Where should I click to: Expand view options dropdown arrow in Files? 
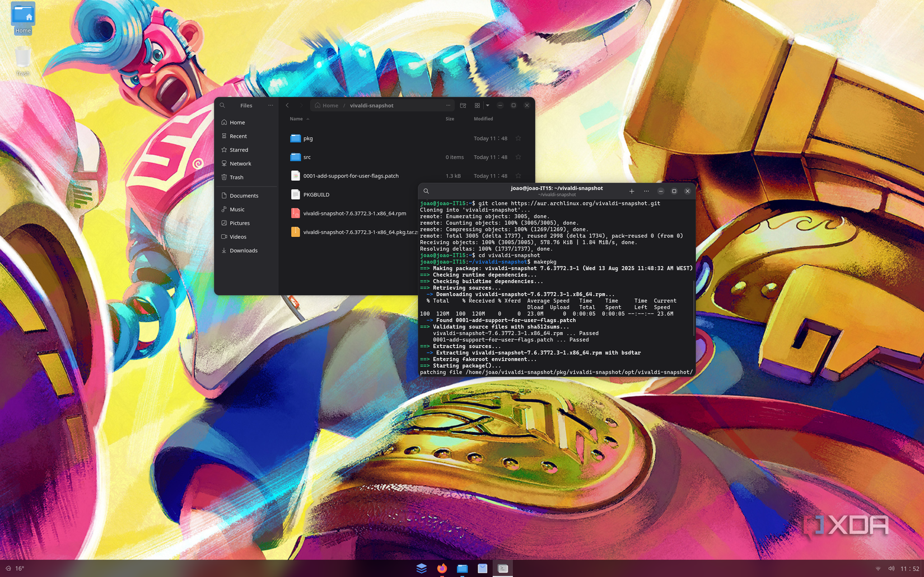coord(487,105)
